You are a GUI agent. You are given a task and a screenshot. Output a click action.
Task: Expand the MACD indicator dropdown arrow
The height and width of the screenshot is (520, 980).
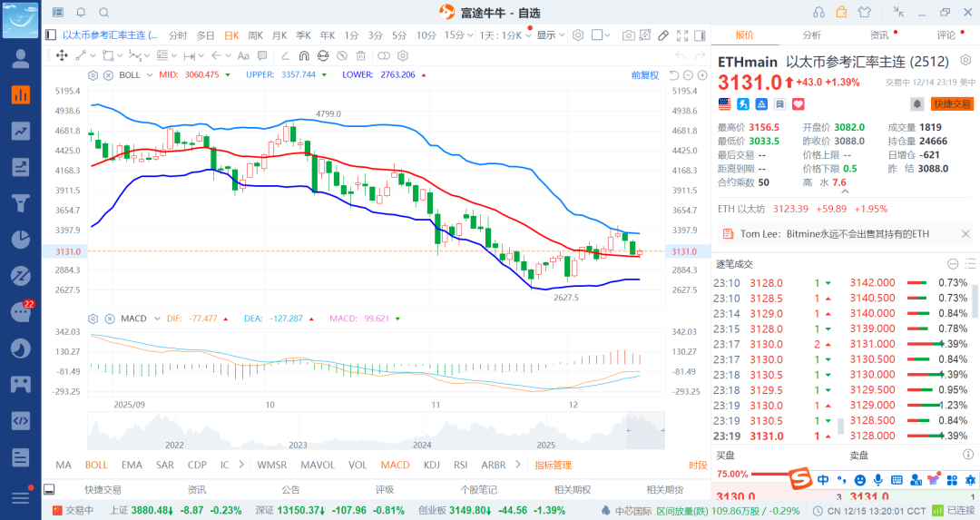point(157,319)
